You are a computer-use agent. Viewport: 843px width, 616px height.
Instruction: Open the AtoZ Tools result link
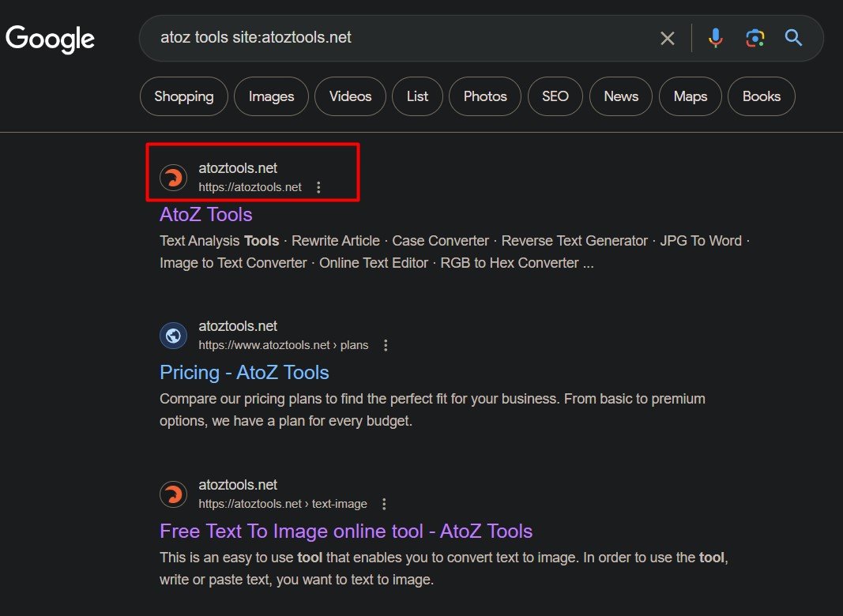(206, 215)
